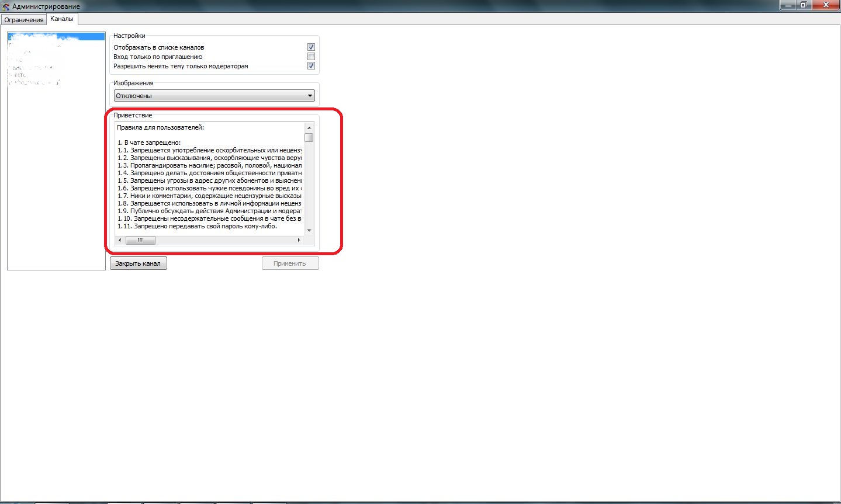841x504 pixels.
Task: Click left arrow of greeting horizontal scrollbar
Action: click(x=120, y=240)
